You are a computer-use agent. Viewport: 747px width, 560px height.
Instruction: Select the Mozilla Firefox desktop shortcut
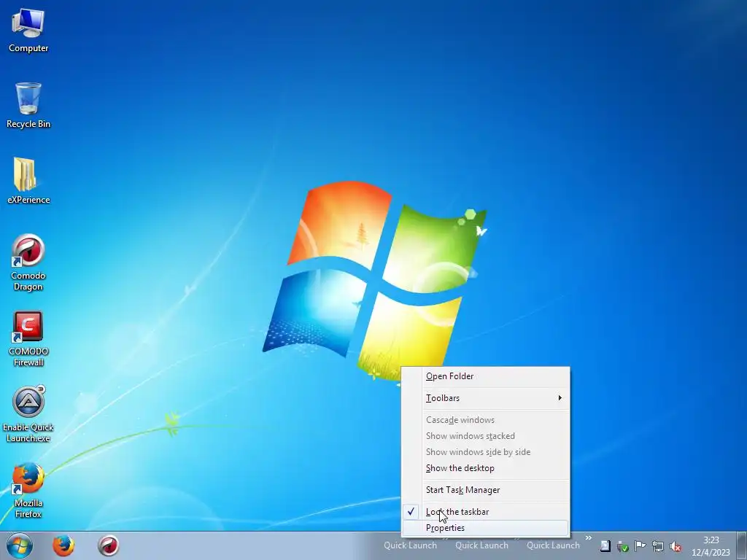click(x=28, y=491)
